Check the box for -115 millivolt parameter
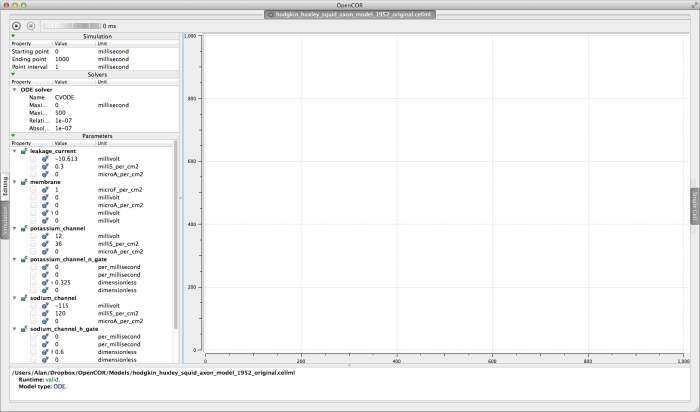700x412 pixels. click(x=33, y=305)
